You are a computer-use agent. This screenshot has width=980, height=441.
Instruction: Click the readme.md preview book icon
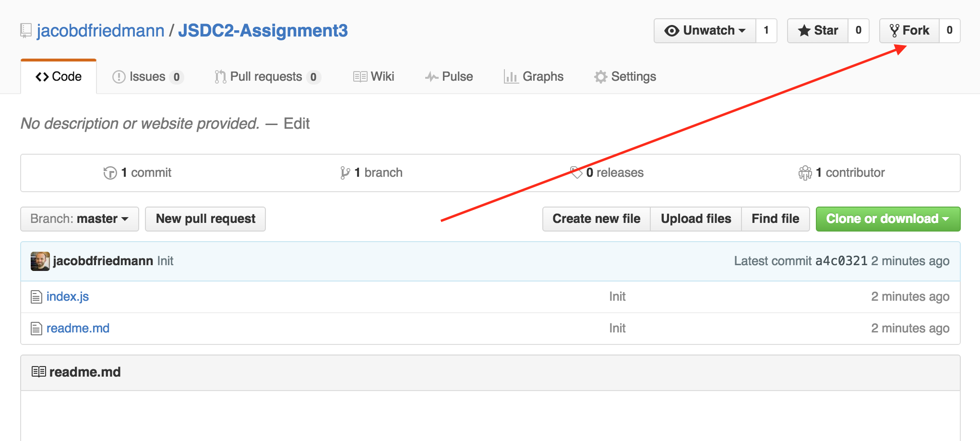(38, 372)
